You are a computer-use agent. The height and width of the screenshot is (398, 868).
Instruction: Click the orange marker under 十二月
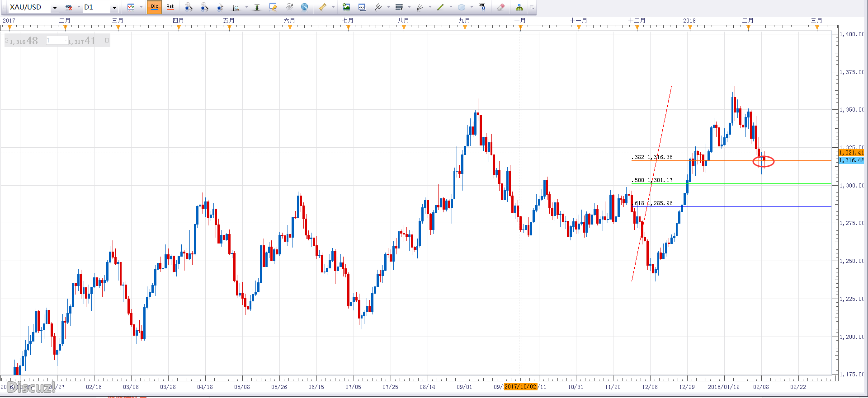click(637, 28)
